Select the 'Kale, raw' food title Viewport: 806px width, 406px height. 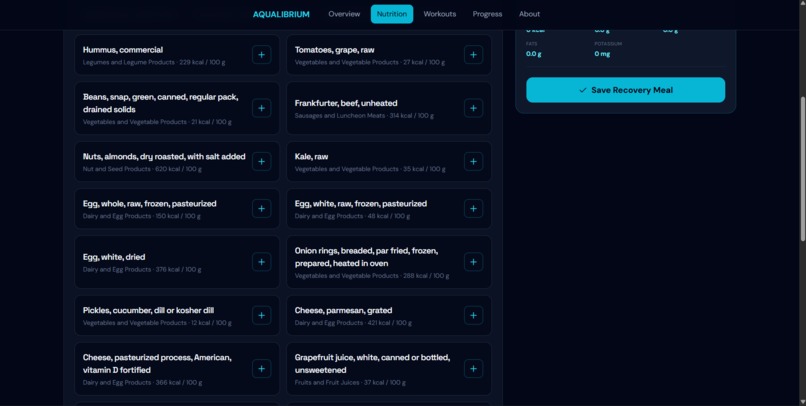pos(312,157)
